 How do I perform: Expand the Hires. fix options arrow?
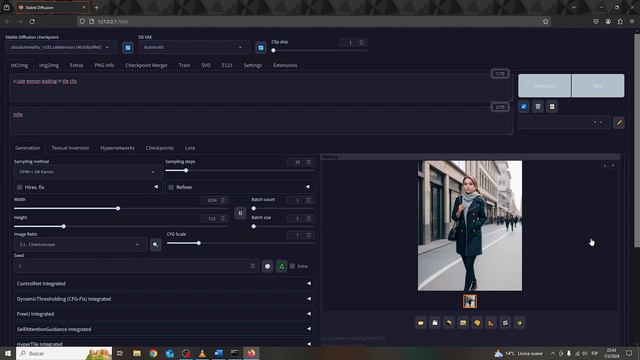156,187
